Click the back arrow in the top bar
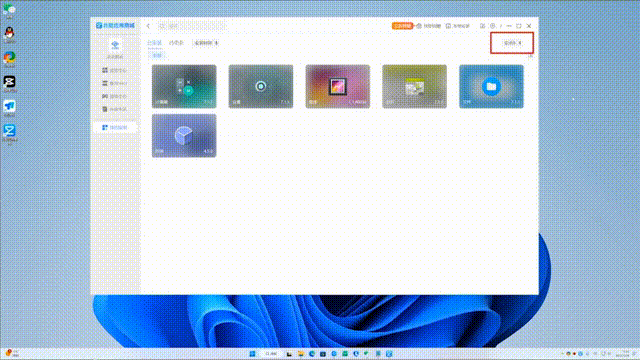 tap(148, 26)
